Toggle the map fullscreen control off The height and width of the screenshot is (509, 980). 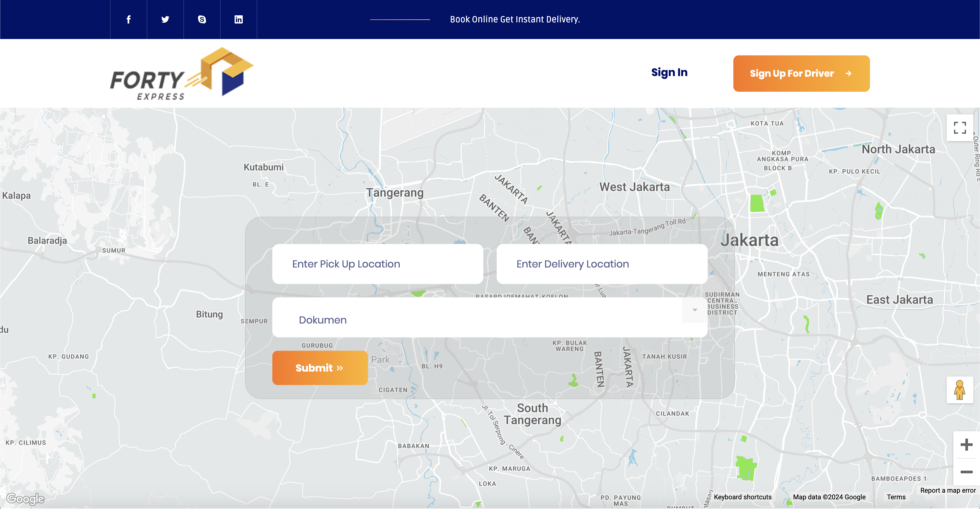[x=960, y=128]
